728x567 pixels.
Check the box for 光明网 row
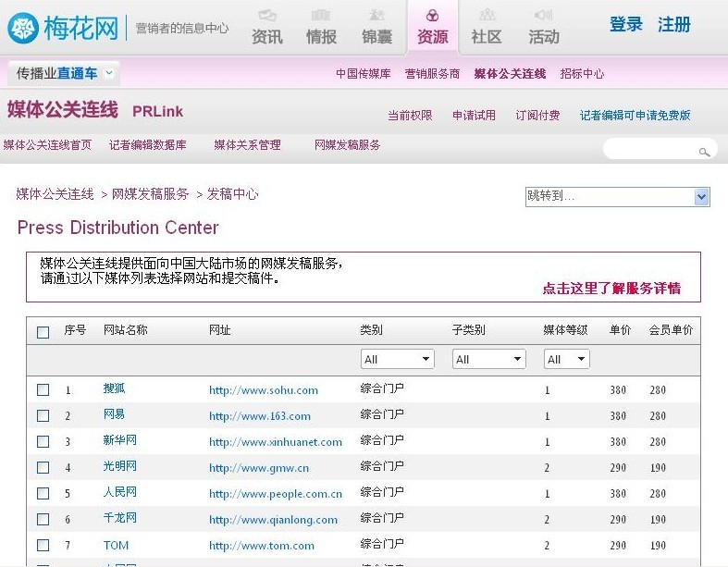(x=43, y=467)
